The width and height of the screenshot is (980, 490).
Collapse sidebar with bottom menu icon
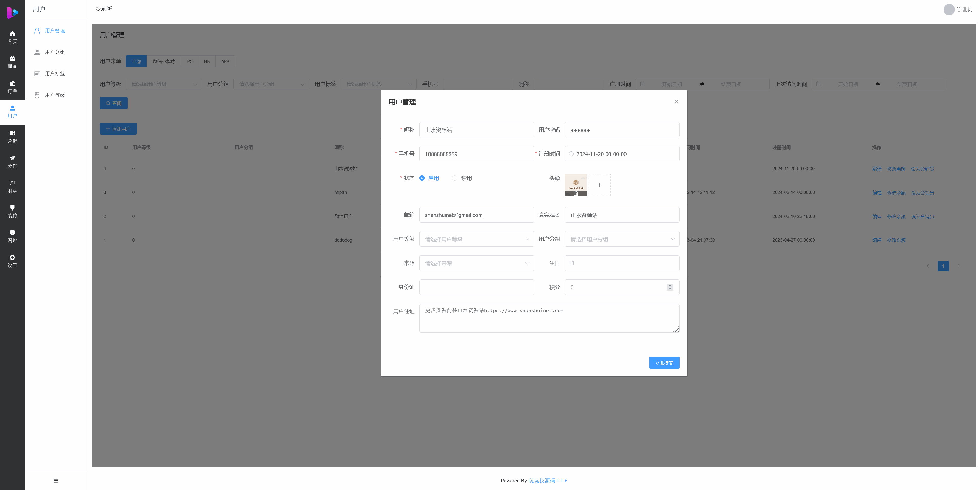(56, 481)
